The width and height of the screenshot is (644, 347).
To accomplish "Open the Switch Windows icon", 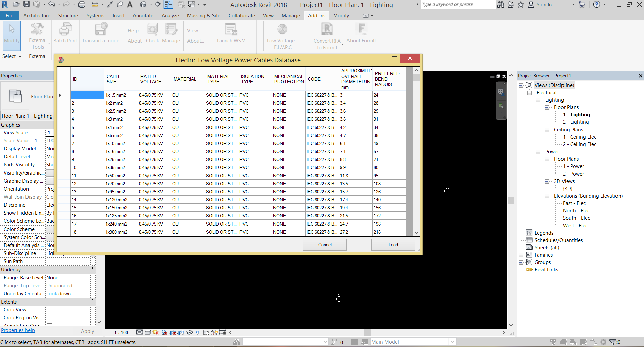I will [192, 5].
